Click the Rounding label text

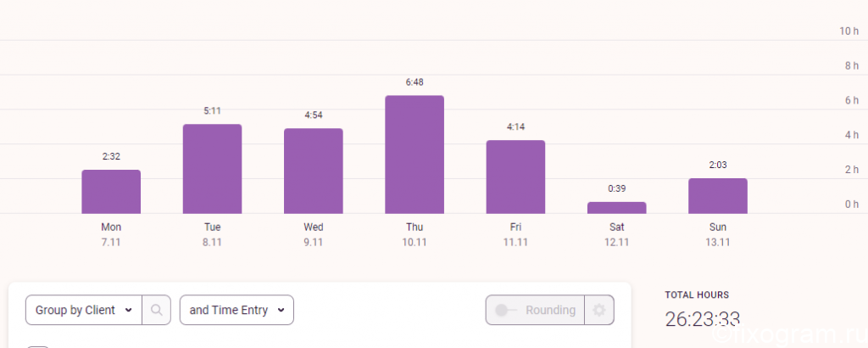click(x=550, y=311)
